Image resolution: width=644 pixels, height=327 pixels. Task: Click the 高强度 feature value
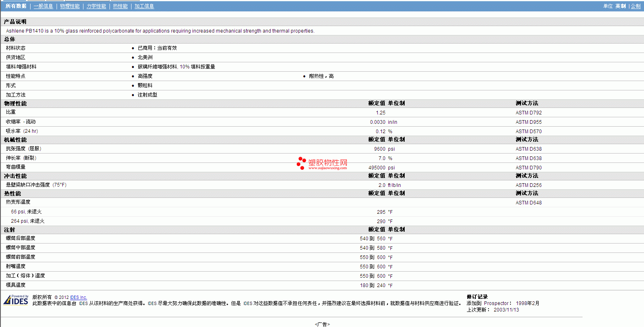click(145, 76)
